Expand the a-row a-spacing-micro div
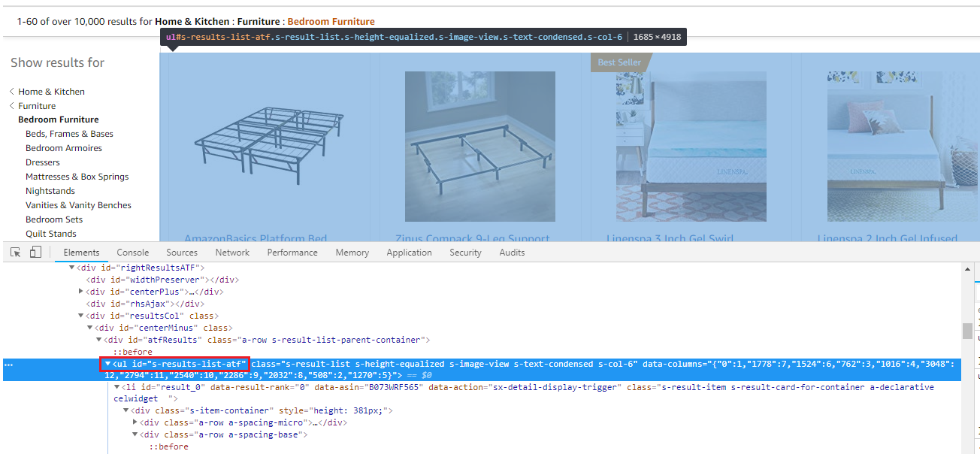Image resolution: width=980 pixels, height=454 pixels. [x=135, y=422]
